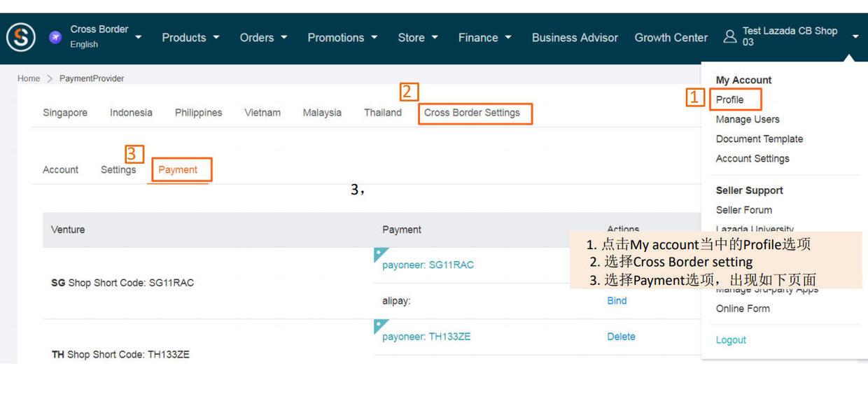Delete the payoneer TH133ZE payment
The image size is (868, 406).
click(621, 337)
